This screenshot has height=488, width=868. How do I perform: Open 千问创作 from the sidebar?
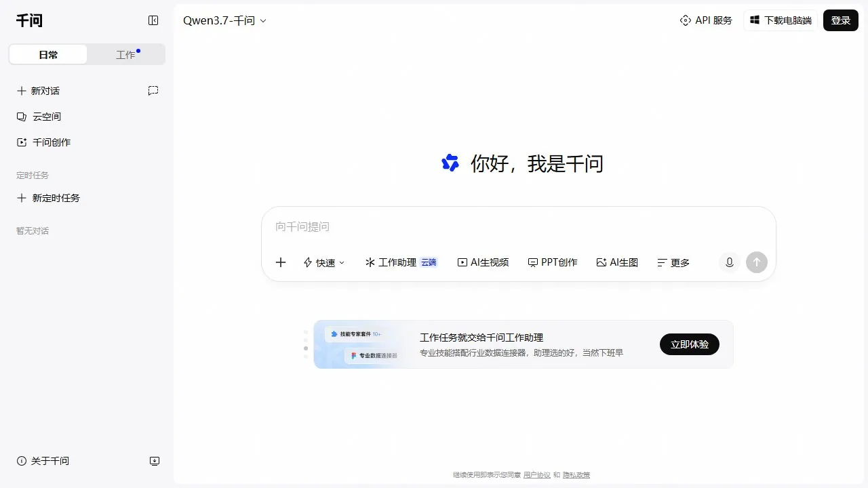pyautogui.click(x=43, y=142)
